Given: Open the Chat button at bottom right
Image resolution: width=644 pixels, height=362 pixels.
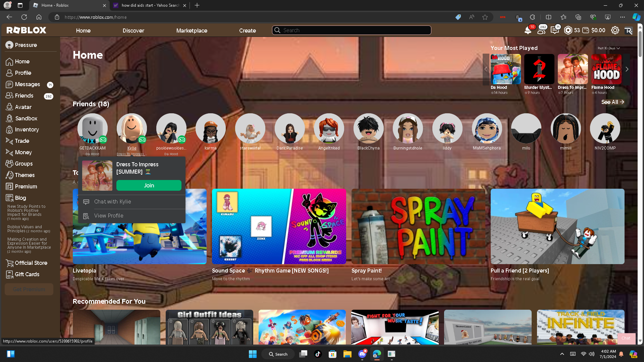Looking at the screenshot, I should coord(626,338).
